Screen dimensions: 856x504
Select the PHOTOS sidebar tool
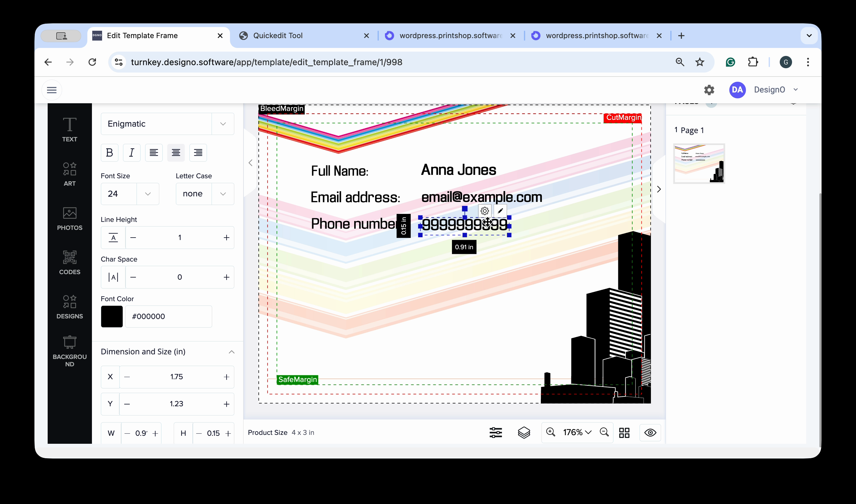pos(69,219)
